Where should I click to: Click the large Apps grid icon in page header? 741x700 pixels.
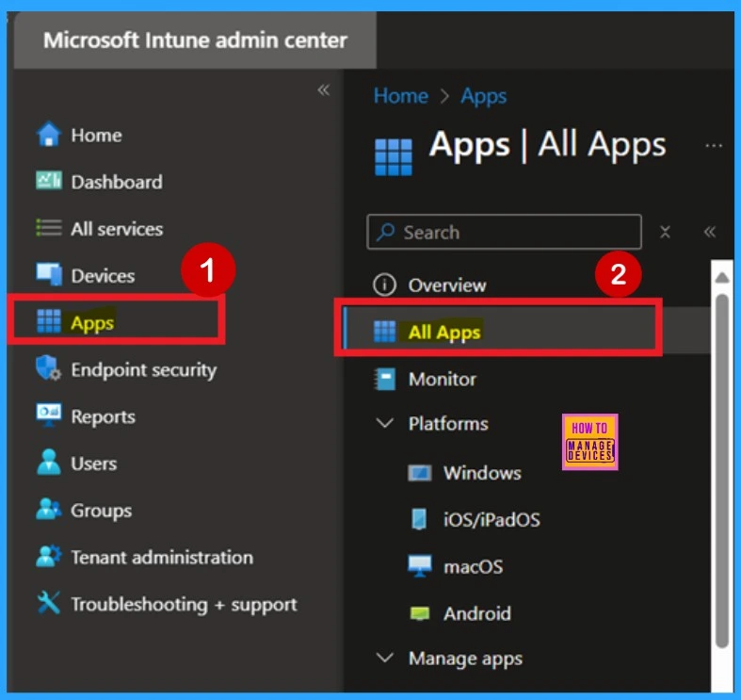(394, 157)
